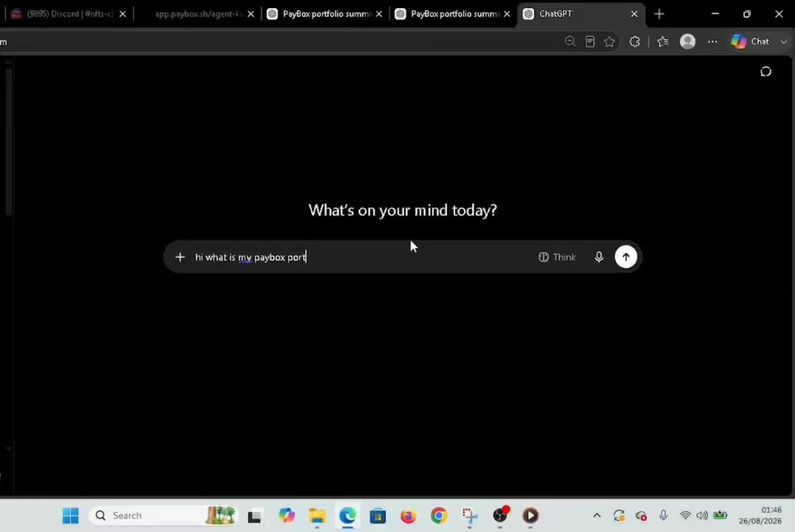
Task: Launch Firefox from the taskbar
Action: (x=408, y=515)
